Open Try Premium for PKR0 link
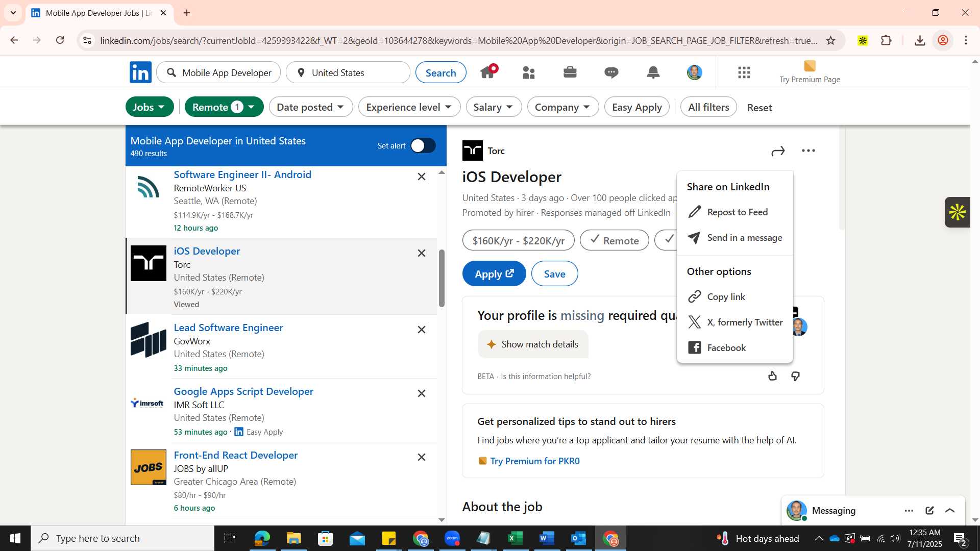Screen dimensions: 980x551 pyautogui.click(x=535, y=461)
